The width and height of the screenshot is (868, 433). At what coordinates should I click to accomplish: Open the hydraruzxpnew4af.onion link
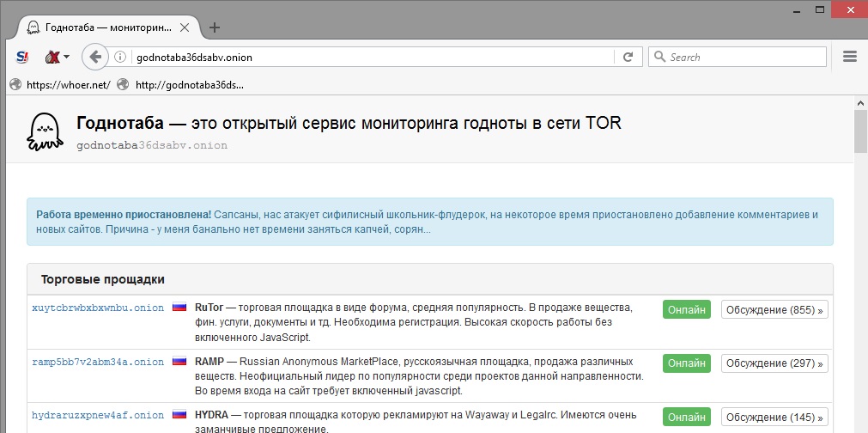pyautogui.click(x=98, y=415)
